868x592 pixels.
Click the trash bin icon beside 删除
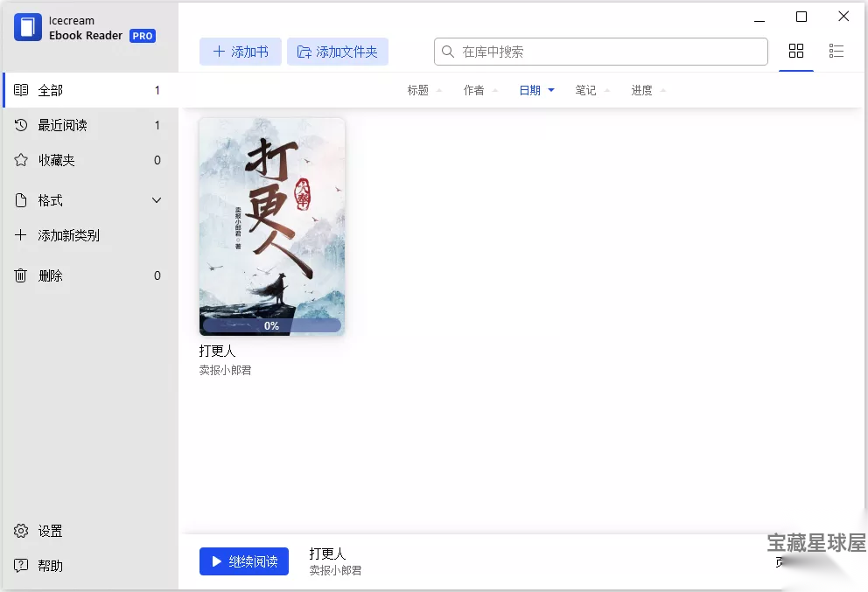[x=20, y=275]
